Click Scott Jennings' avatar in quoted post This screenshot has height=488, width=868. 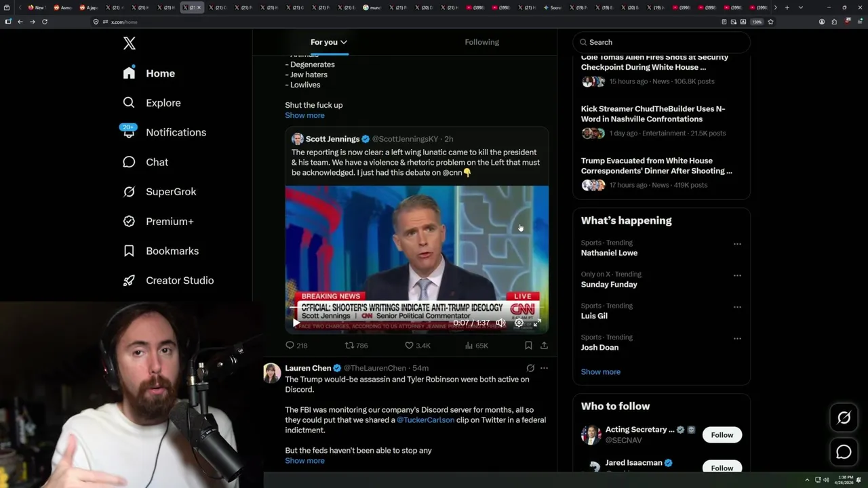[x=297, y=139]
